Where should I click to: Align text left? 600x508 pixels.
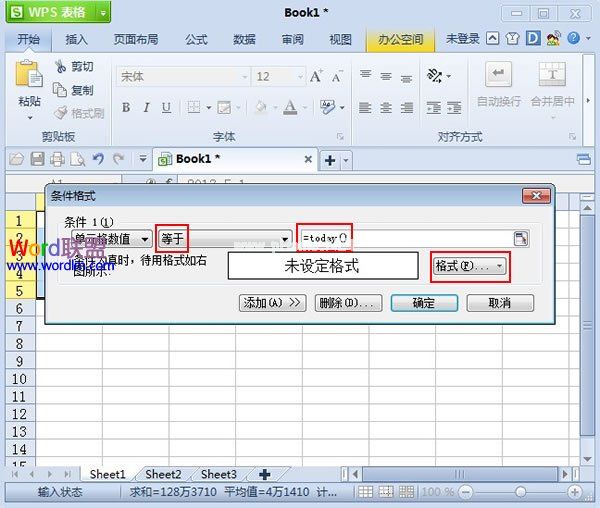(x=365, y=108)
